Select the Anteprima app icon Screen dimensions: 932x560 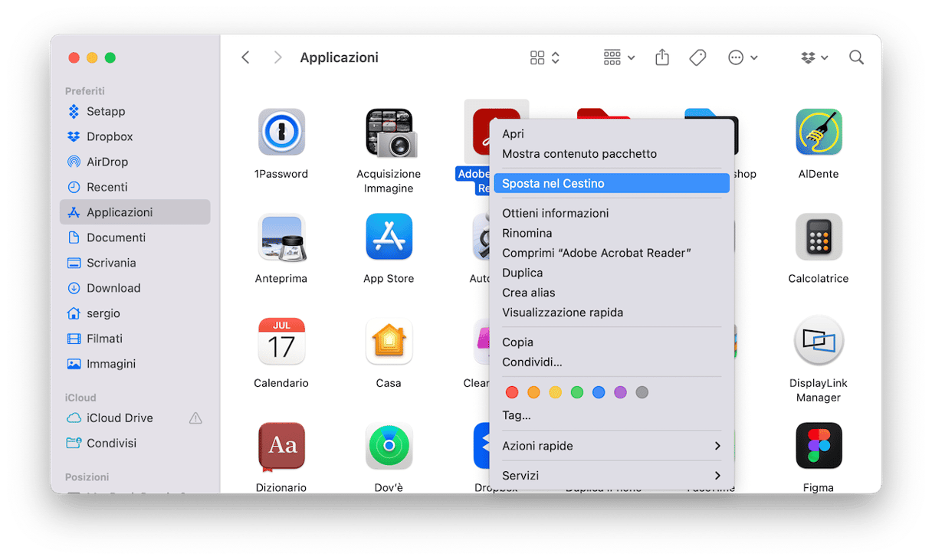click(281, 237)
